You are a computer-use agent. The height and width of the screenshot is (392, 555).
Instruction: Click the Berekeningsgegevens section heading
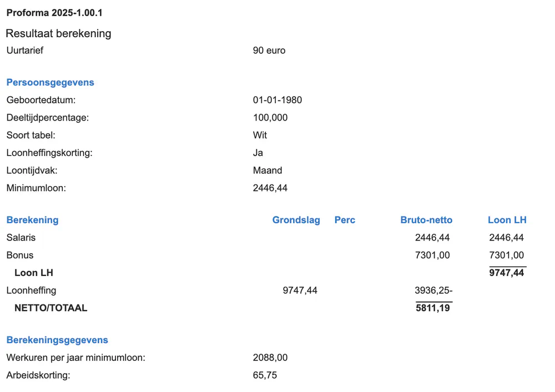pos(57,340)
